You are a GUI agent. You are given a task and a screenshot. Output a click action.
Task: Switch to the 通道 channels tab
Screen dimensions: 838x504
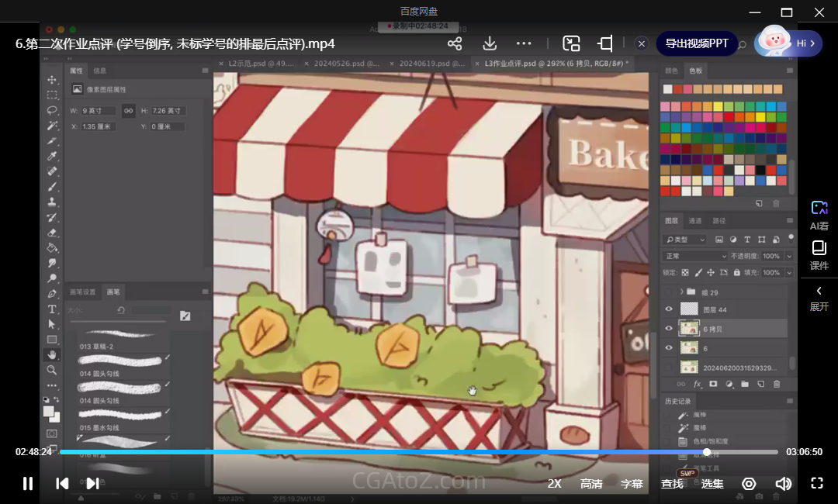coord(695,221)
